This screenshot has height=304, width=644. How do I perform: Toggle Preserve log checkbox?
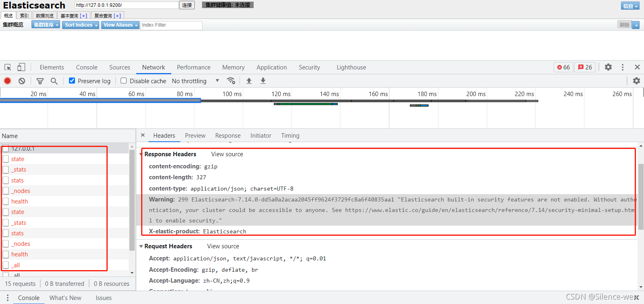72,81
